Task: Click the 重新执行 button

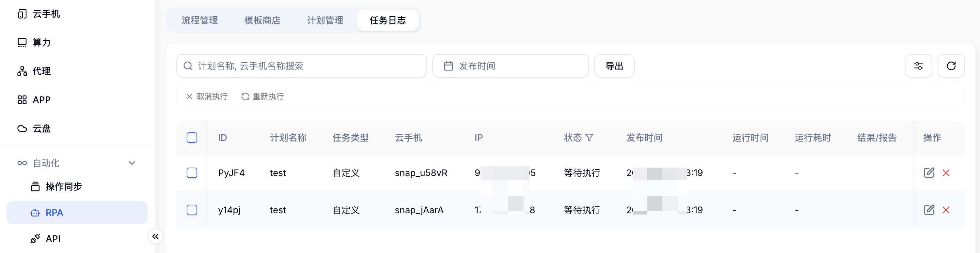Action: [262, 97]
